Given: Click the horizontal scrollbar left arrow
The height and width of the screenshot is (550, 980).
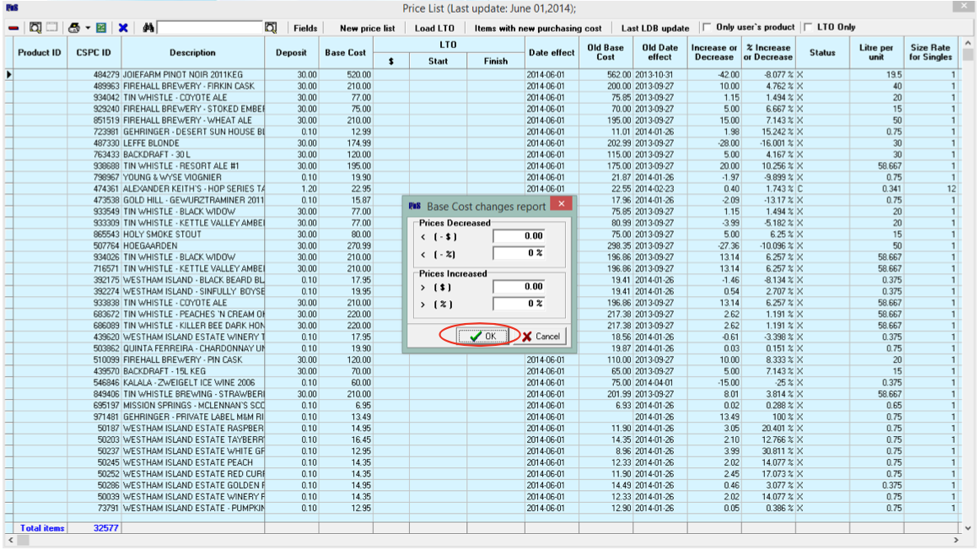Looking at the screenshot, I should [x=11, y=539].
